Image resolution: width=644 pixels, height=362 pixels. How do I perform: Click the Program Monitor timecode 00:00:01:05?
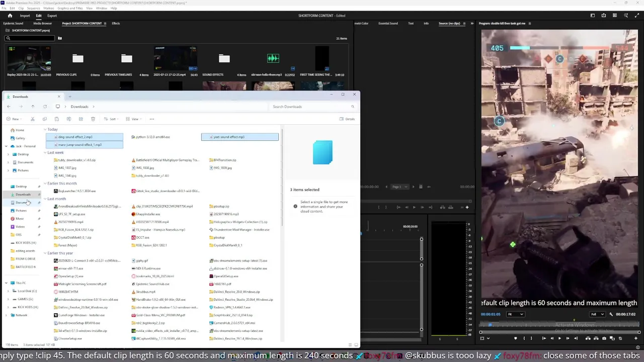(x=491, y=314)
